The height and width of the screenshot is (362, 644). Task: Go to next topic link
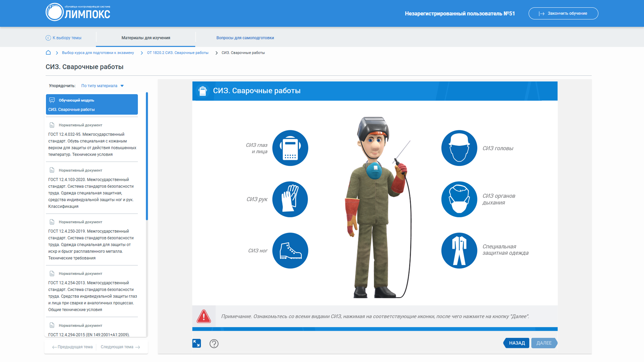point(120,347)
